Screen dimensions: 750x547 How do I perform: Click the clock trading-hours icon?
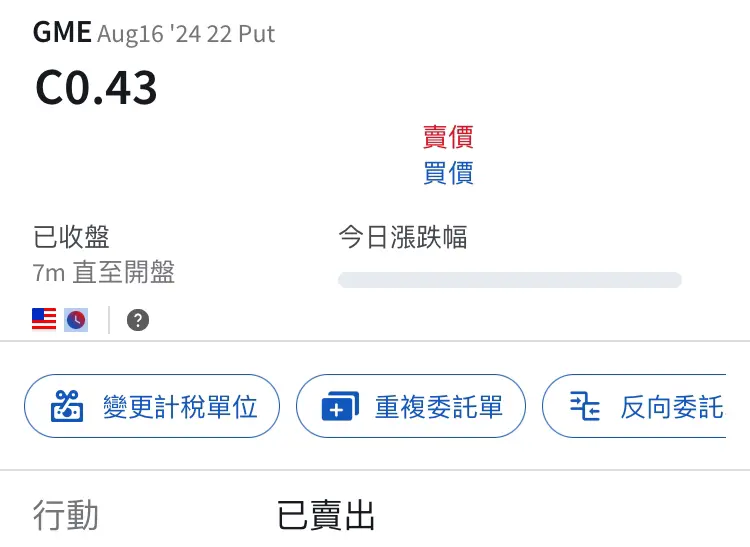[76, 320]
